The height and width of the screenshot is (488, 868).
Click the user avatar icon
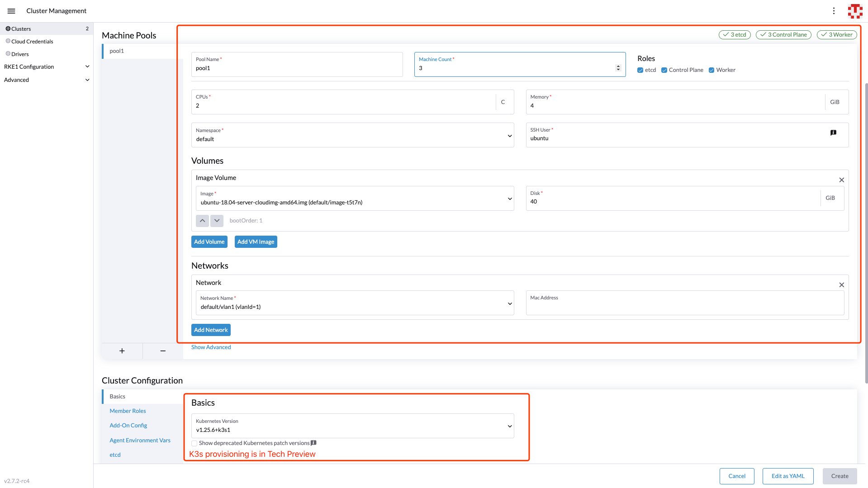pos(855,11)
